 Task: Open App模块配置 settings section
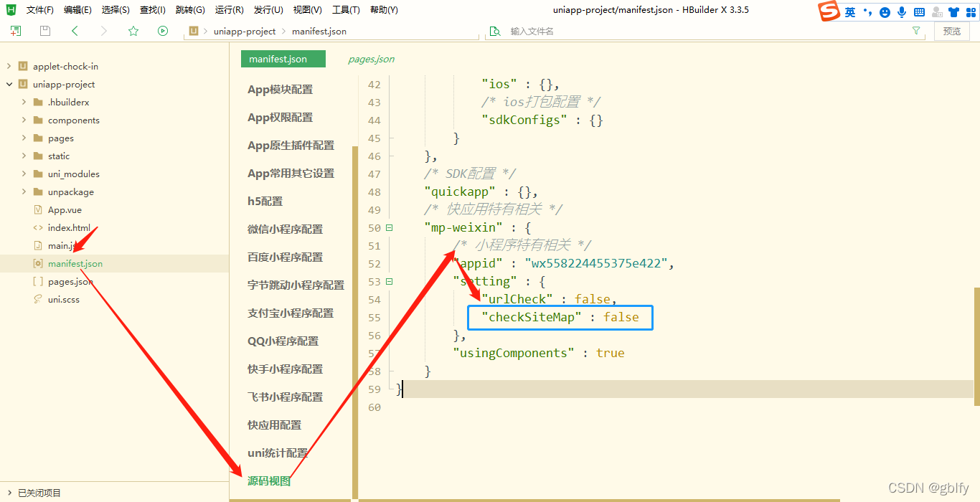click(281, 89)
